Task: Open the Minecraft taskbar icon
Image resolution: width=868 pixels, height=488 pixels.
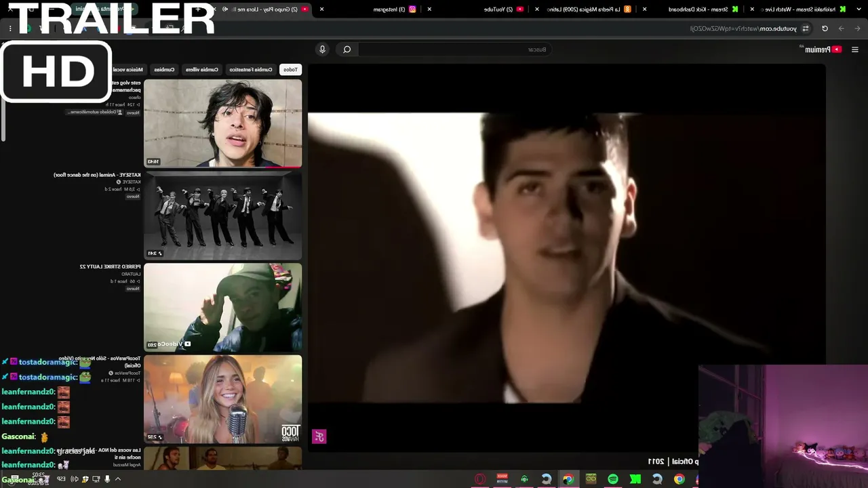Action: pyautogui.click(x=591, y=479)
